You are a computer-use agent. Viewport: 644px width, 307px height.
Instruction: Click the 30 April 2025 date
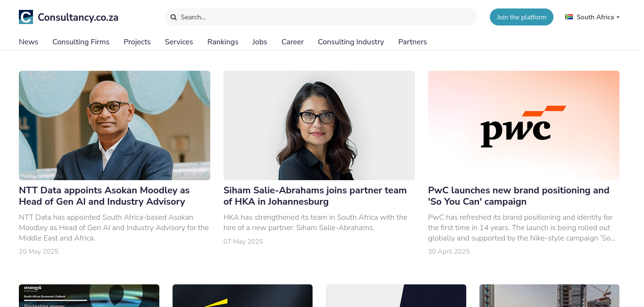pyautogui.click(x=449, y=251)
